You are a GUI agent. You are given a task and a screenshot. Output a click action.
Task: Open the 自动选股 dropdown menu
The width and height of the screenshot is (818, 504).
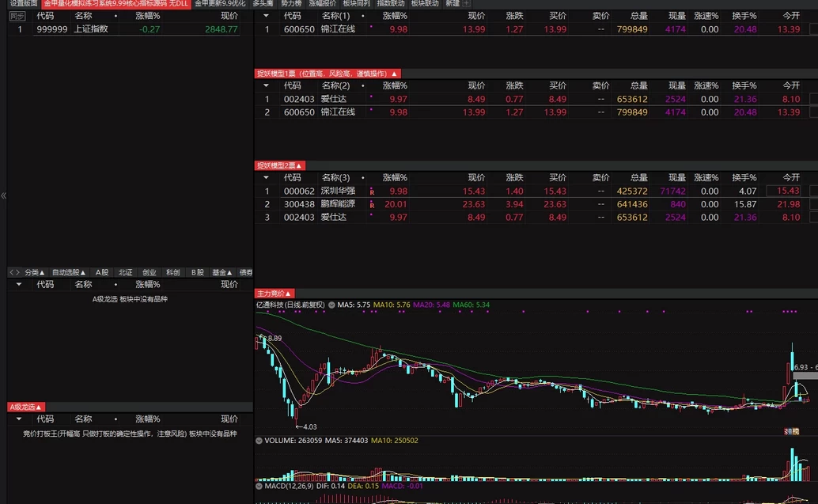coord(67,271)
